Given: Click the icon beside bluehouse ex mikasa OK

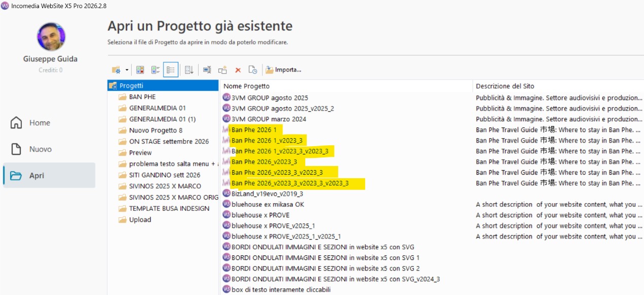Looking at the screenshot, I should point(226,204).
